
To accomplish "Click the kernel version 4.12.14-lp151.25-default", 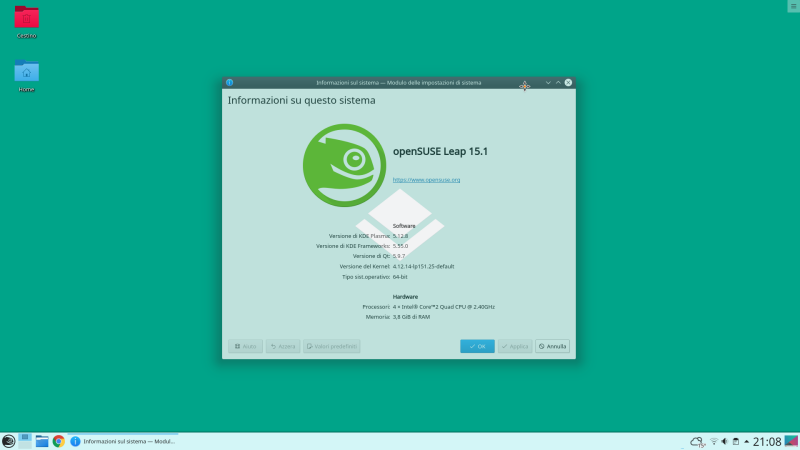I will [x=423, y=266].
